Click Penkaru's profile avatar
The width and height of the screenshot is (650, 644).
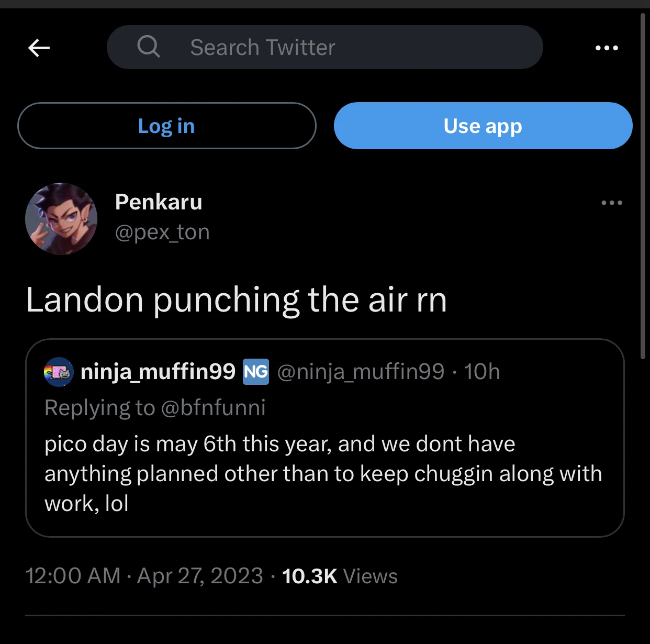pyautogui.click(x=61, y=219)
